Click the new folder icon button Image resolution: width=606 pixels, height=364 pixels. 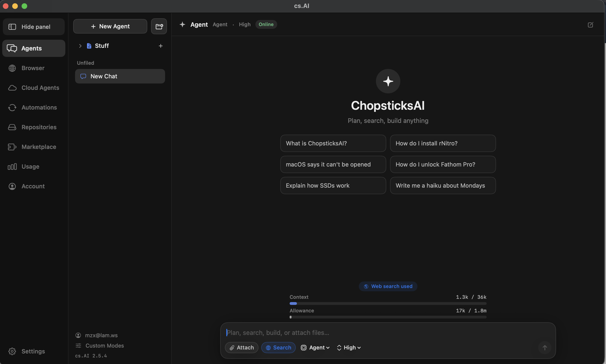pos(159,26)
